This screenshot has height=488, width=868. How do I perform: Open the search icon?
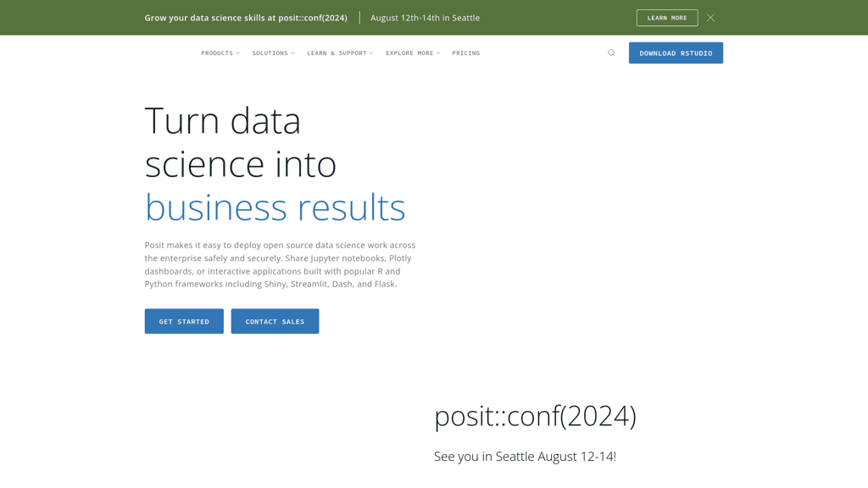click(x=611, y=53)
